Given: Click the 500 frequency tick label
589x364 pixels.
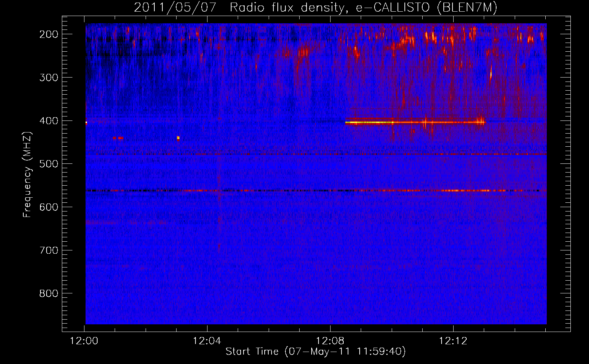Looking at the screenshot, I should pyautogui.click(x=49, y=164).
